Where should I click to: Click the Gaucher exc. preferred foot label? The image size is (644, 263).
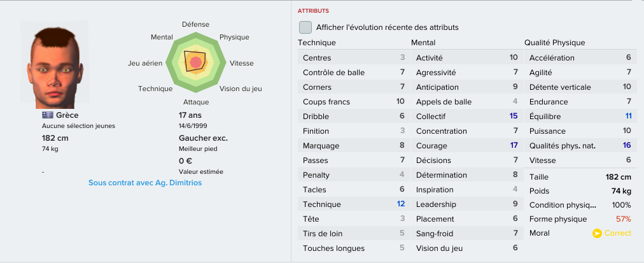[x=203, y=138]
